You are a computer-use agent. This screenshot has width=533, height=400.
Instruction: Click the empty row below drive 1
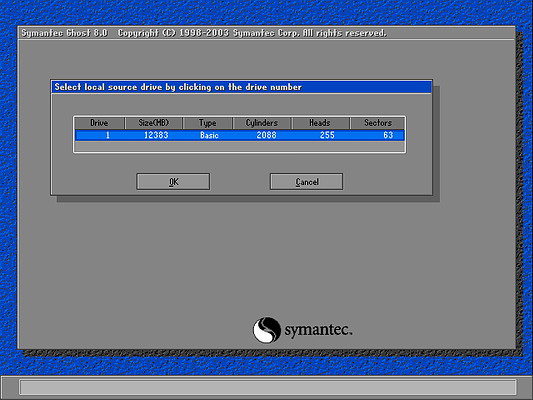[240, 146]
